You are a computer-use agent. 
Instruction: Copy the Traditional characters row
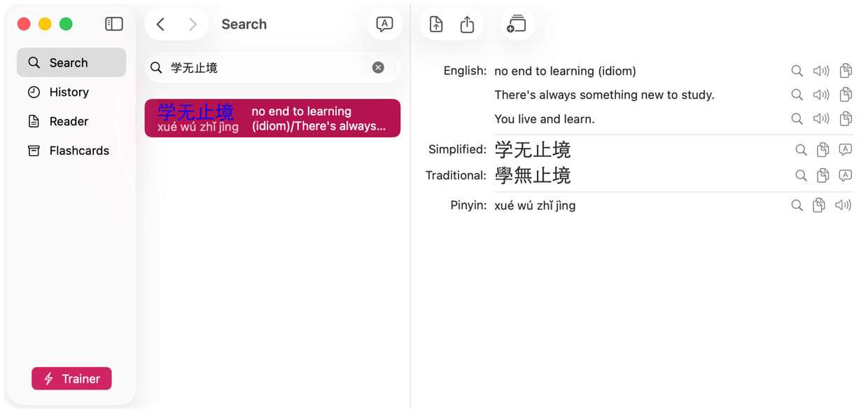pyautogui.click(x=823, y=175)
